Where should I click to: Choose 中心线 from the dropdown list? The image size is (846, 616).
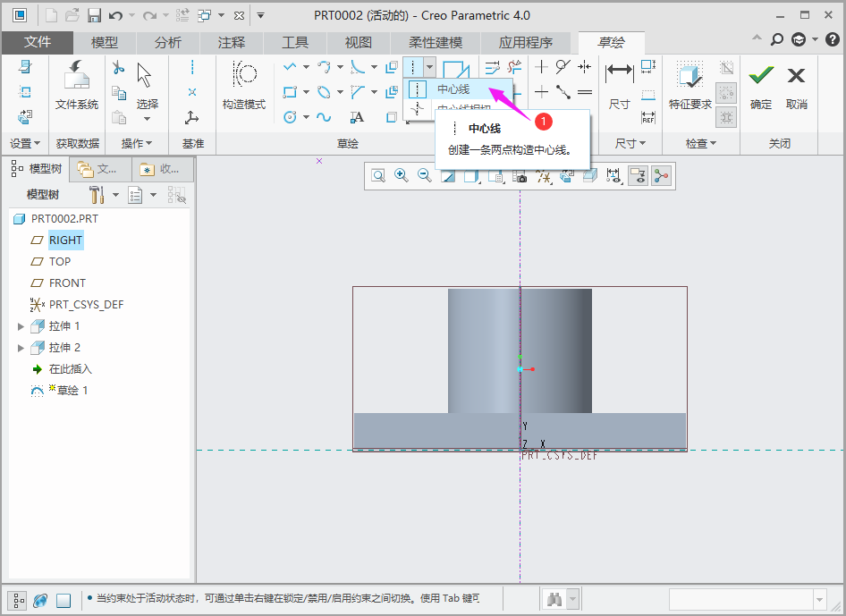tap(453, 89)
